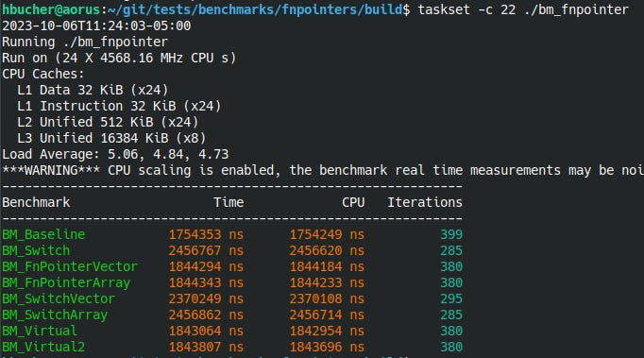The width and height of the screenshot is (644, 358).
Task: Click the taskset -c 22 ./bm_fnpointer command
Action: (x=523, y=9)
